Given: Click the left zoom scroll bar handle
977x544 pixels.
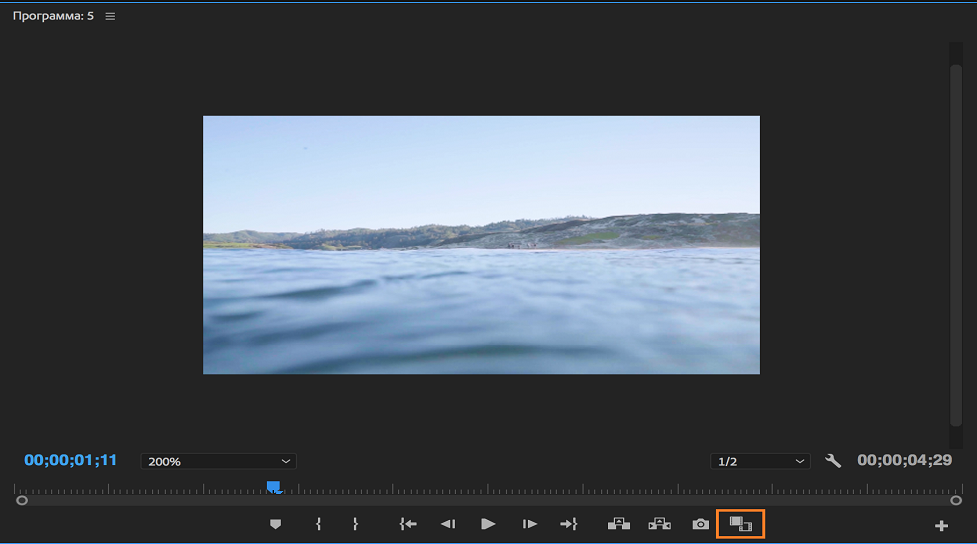Looking at the screenshot, I should point(22,500).
